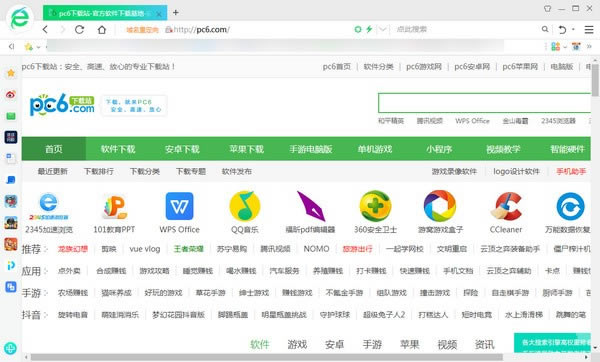Reload the page with refresh icon
600x362 pixels.
pos(79,29)
